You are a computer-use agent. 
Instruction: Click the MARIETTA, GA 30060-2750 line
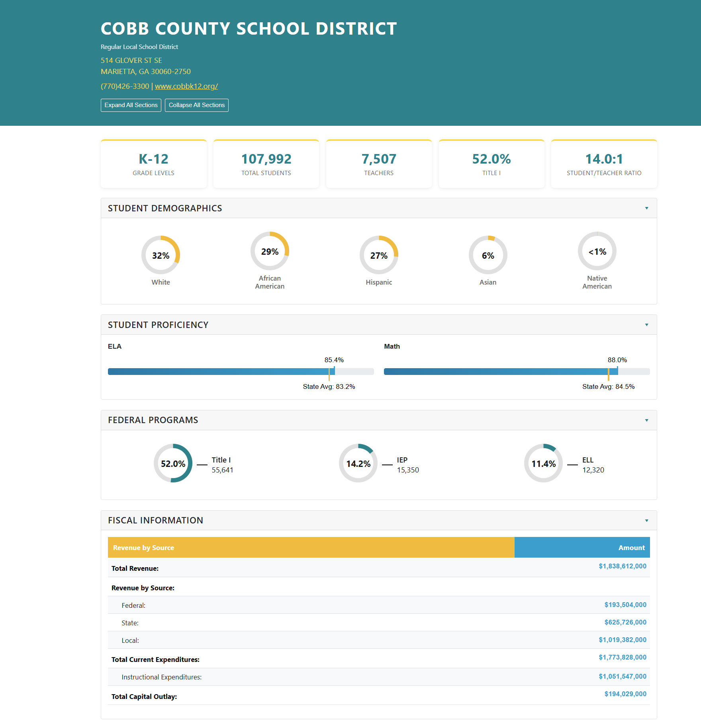[x=146, y=72]
